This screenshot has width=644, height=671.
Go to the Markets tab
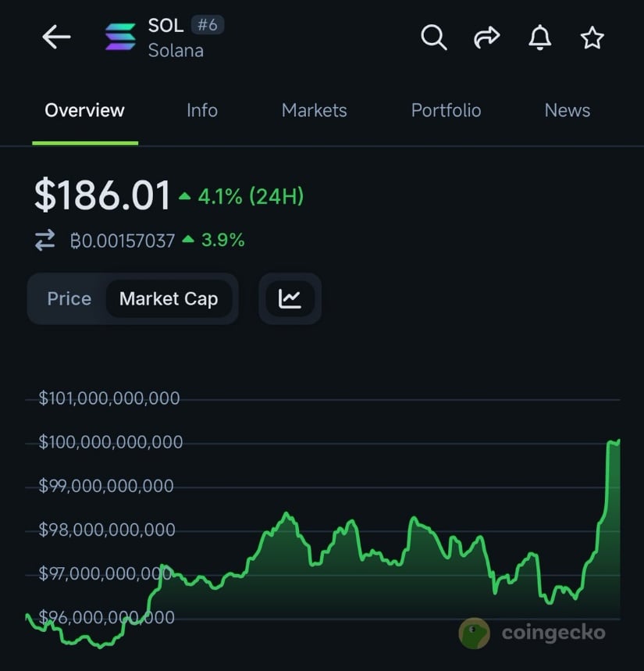[314, 110]
